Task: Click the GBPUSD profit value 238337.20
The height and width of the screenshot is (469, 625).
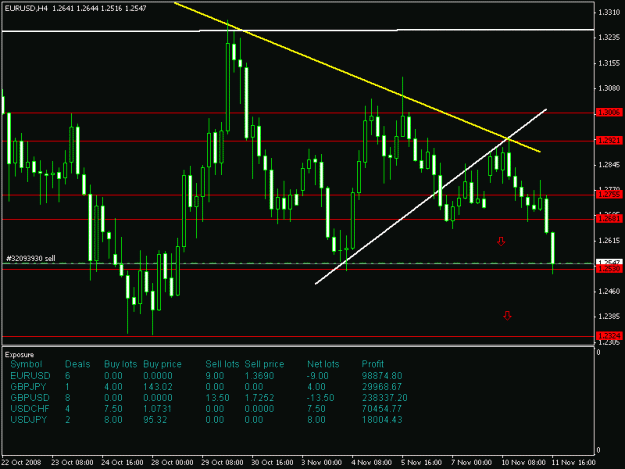Action: (385, 398)
